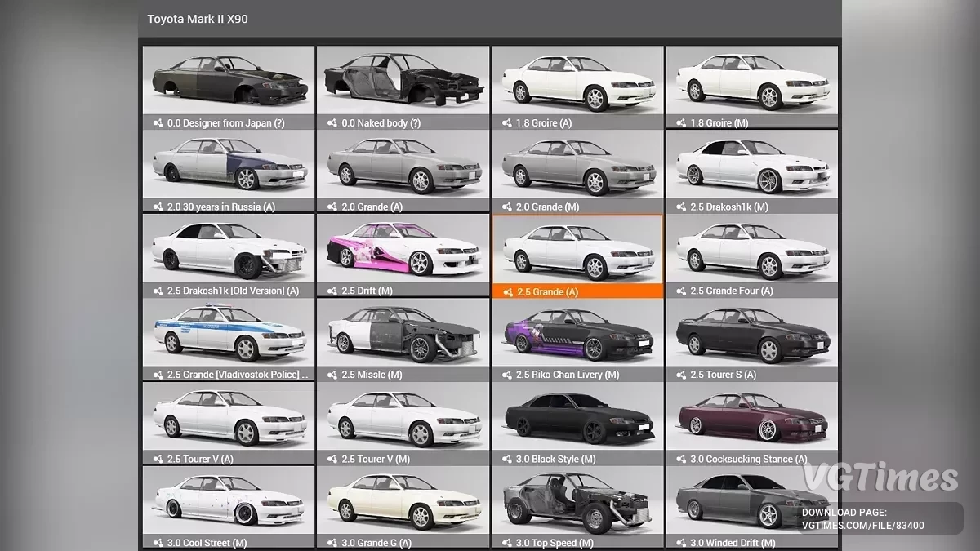Select the "2.5 Tourer V (A)" preview
980x551 pixels.
click(x=228, y=417)
